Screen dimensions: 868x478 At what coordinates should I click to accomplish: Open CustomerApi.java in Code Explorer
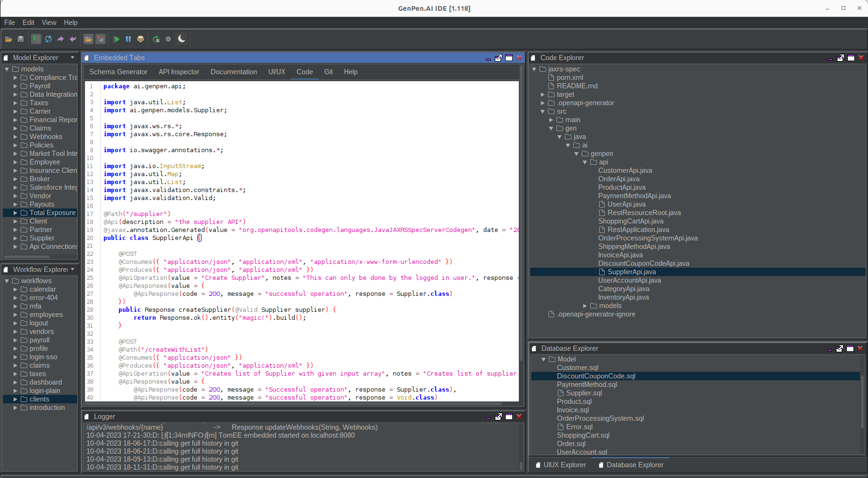point(625,170)
